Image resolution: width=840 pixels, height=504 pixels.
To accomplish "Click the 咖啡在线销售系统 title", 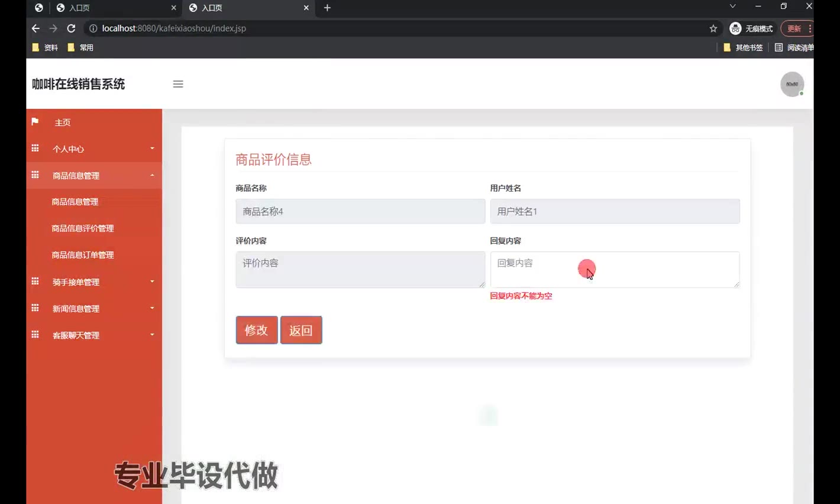I will tap(78, 84).
